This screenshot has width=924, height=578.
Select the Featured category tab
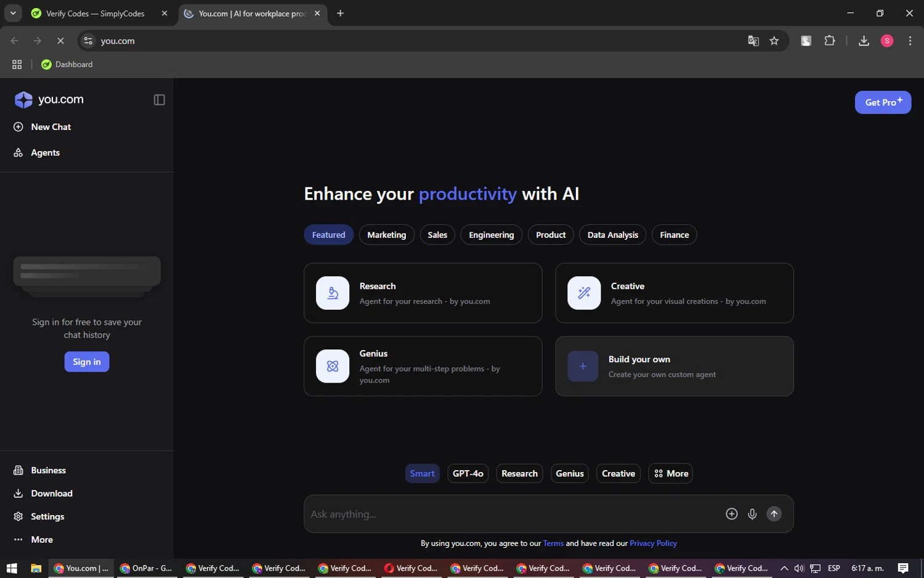328,235
